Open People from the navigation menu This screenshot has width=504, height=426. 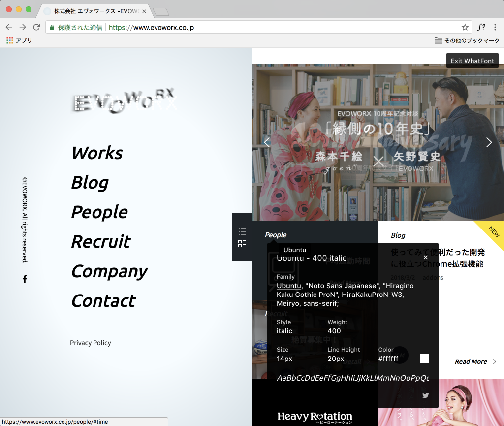pyautogui.click(x=99, y=212)
